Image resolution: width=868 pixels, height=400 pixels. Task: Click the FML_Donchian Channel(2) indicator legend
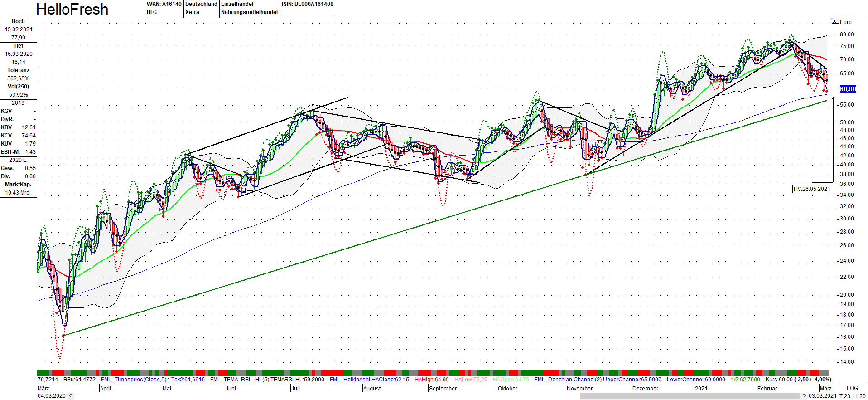[x=568, y=380]
